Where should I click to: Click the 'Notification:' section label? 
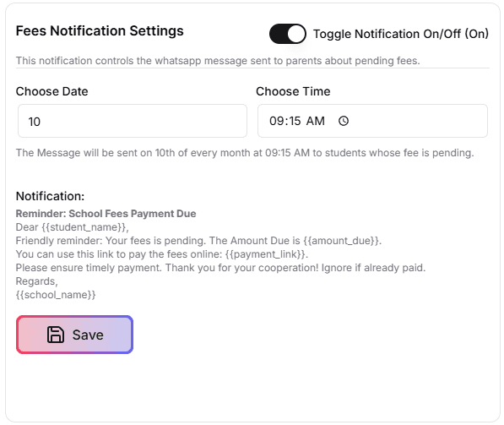click(x=50, y=196)
